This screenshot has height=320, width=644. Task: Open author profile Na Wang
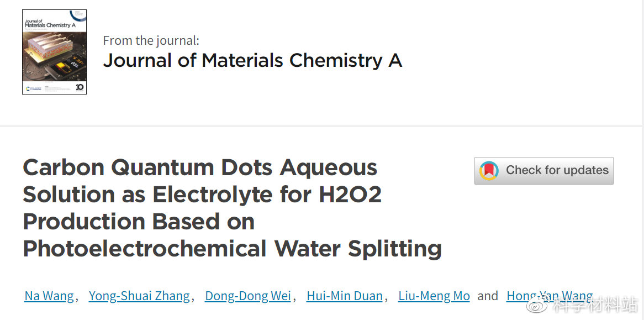tap(49, 296)
